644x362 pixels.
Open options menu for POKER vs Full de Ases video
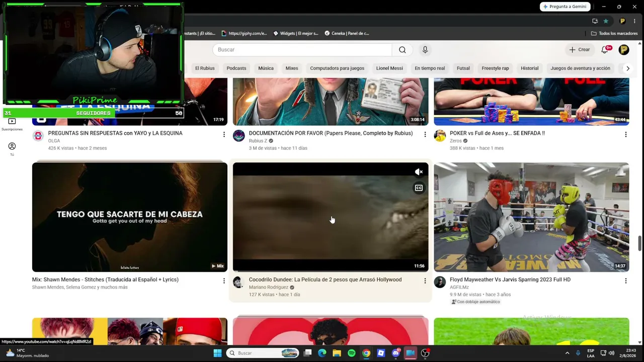point(626,134)
